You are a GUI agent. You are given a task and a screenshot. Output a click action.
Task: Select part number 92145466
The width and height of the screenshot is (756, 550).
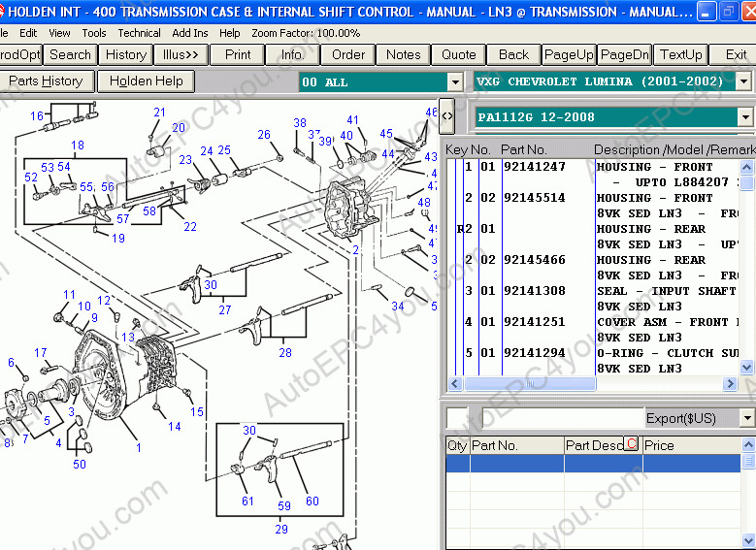click(x=534, y=260)
